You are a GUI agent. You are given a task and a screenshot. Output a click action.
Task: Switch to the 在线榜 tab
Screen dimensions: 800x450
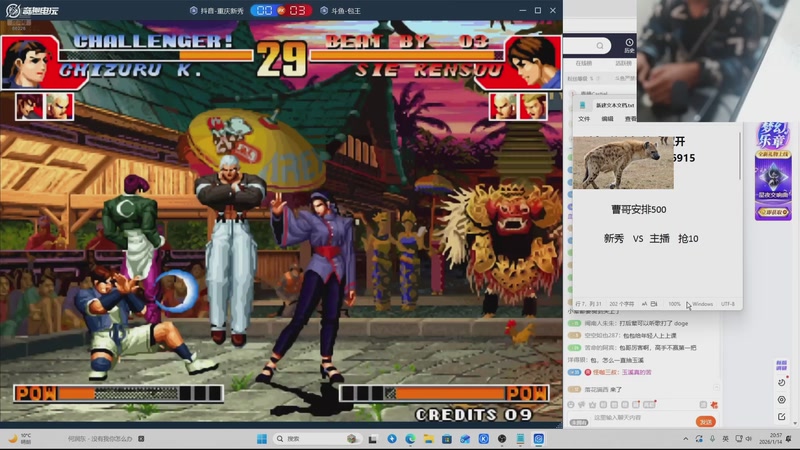[x=584, y=63]
